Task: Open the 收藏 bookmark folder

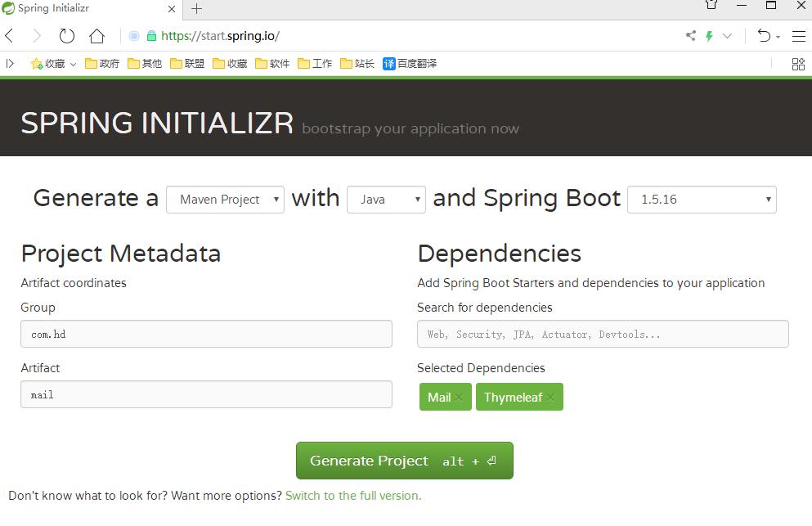Action: [230, 64]
